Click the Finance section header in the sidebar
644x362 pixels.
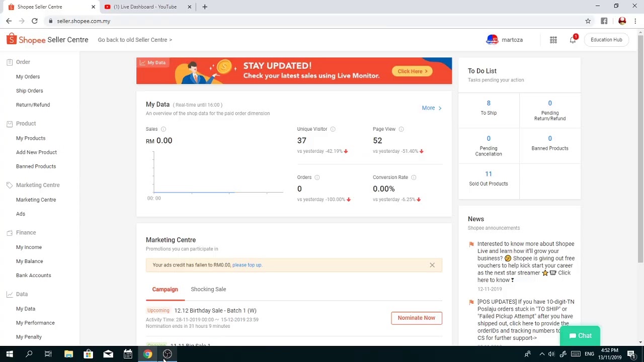[26, 233]
